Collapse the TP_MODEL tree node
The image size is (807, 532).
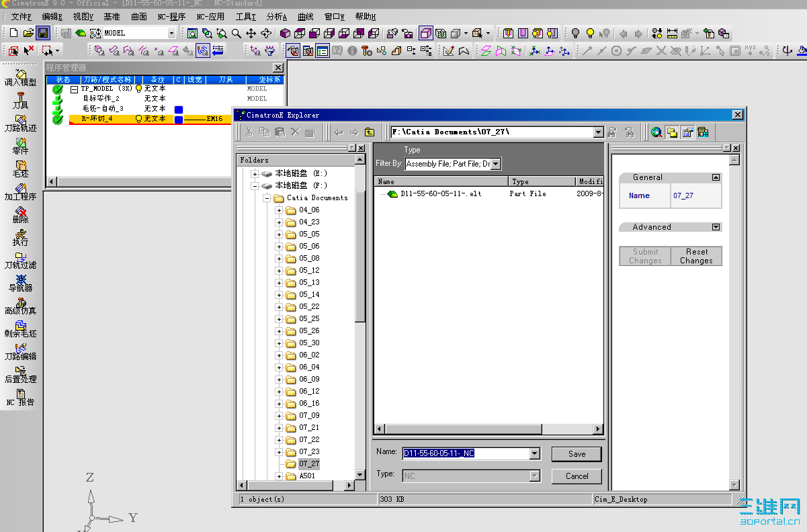[74, 89]
